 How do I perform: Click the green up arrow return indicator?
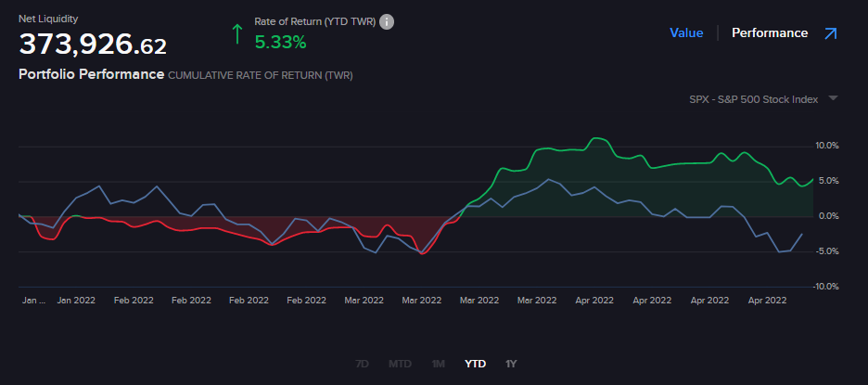[x=237, y=34]
